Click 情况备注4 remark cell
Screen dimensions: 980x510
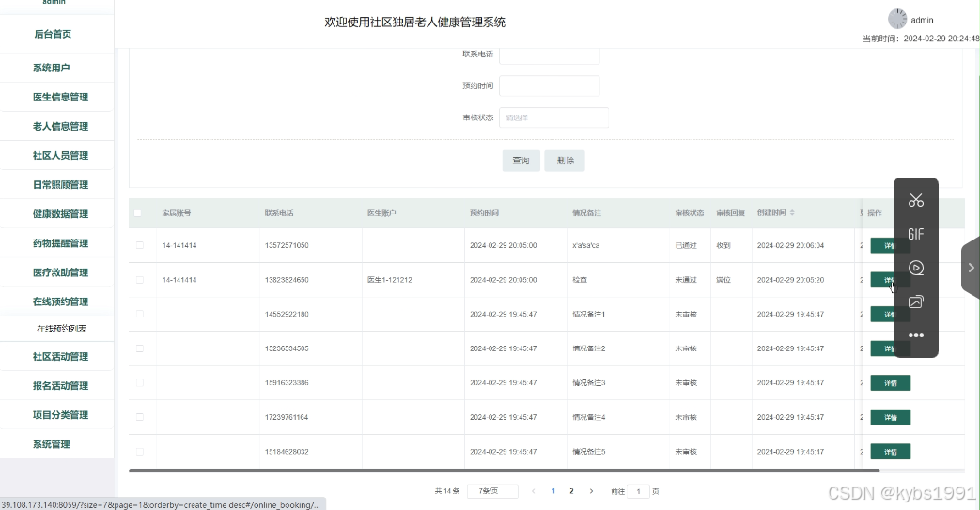pos(589,417)
